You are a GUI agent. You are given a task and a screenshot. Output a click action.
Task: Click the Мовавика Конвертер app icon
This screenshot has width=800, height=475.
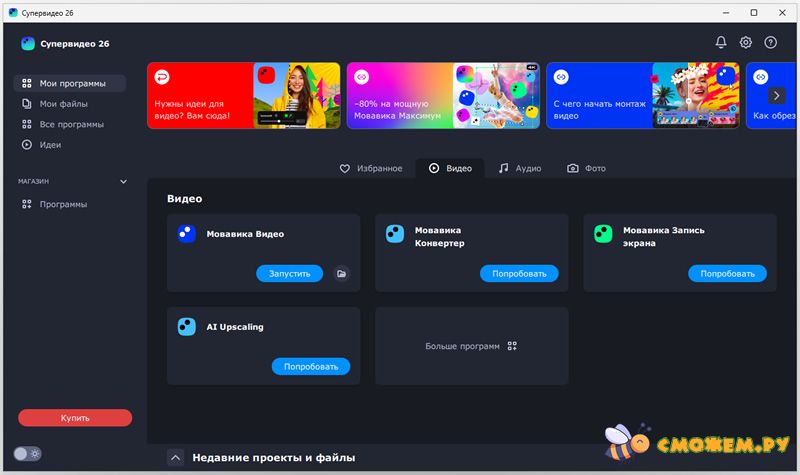[x=395, y=234]
